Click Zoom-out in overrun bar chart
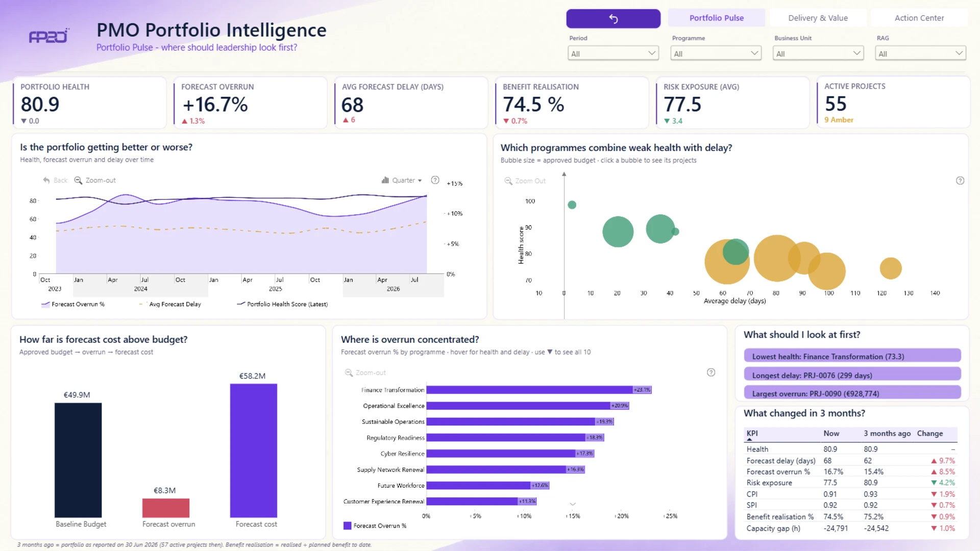 (x=365, y=372)
